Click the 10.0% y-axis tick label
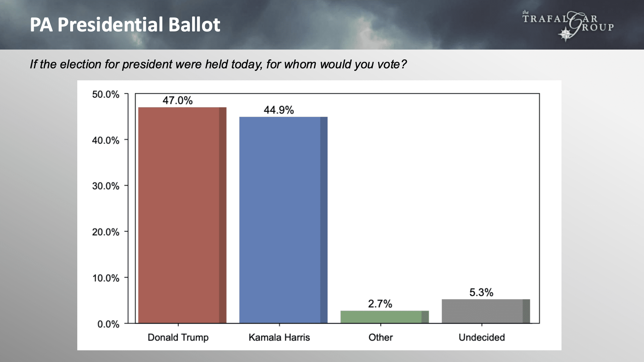The width and height of the screenshot is (644, 362). click(x=106, y=278)
